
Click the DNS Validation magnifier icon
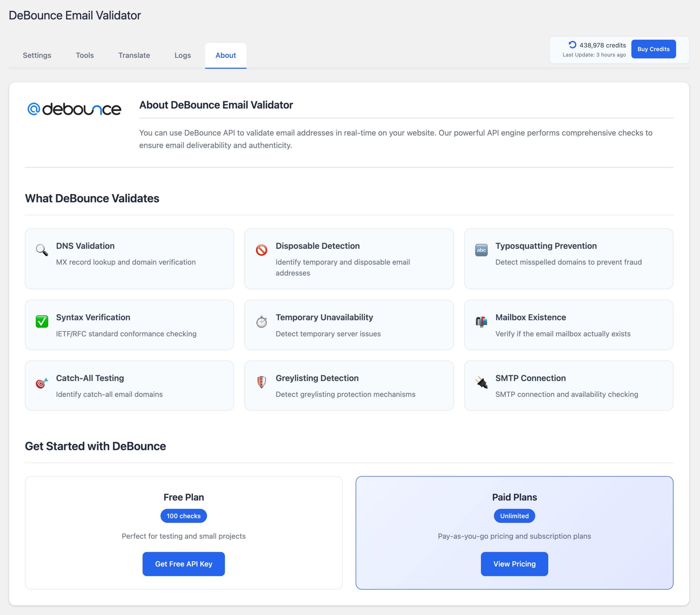(42, 250)
